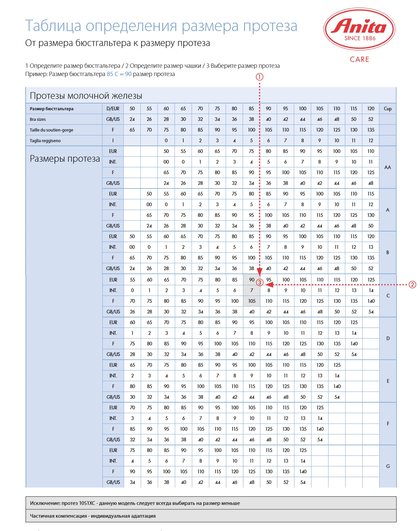
Task: Click the blue '85 C' example text
Action: click(x=112, y=74)
